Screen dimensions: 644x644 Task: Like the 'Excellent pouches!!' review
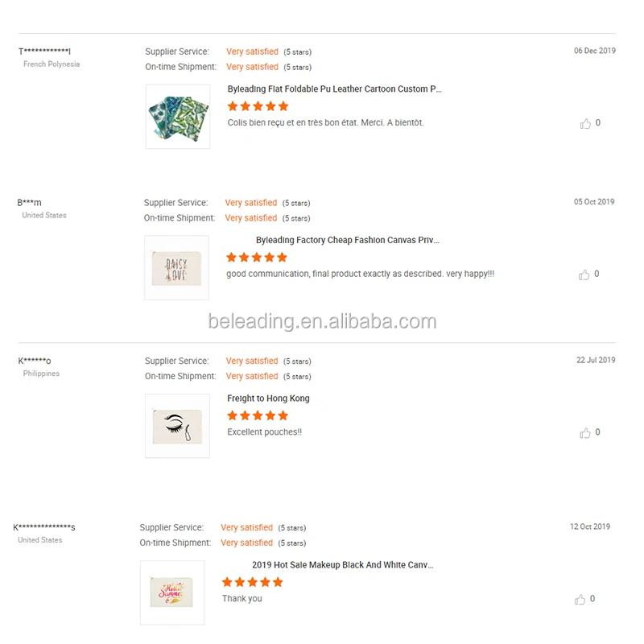tap(585, 433)
